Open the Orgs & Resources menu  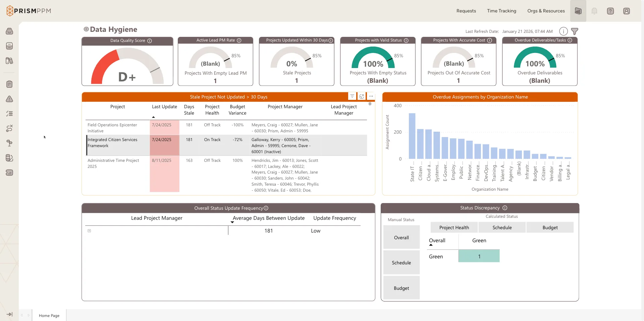coord(546,11)
